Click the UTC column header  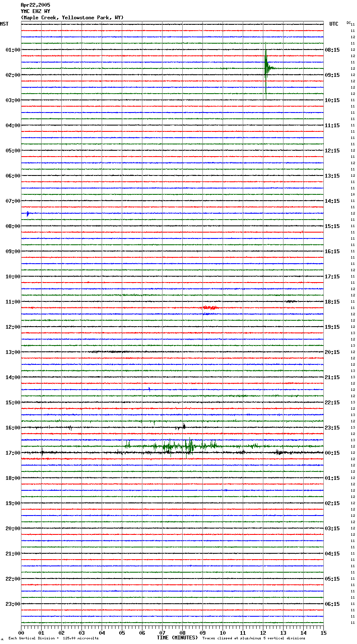[334, 24]
